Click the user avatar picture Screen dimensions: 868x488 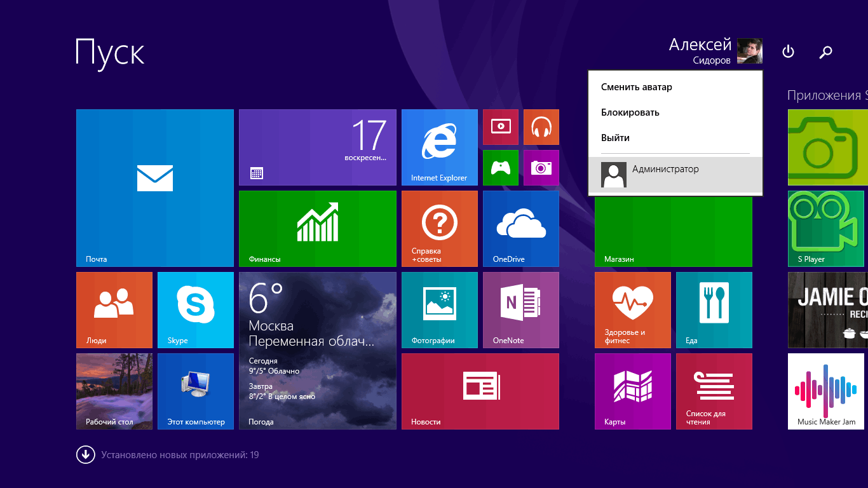point(750,51)
